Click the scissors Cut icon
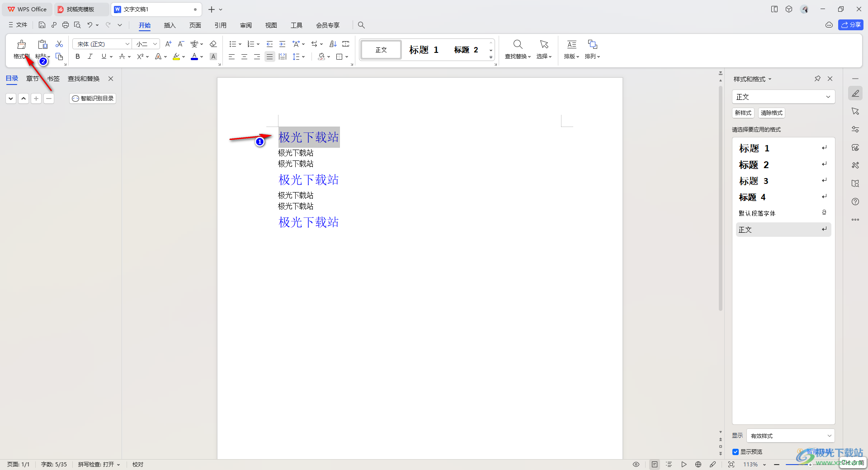 pyautogui.click(x=59, y=44)
